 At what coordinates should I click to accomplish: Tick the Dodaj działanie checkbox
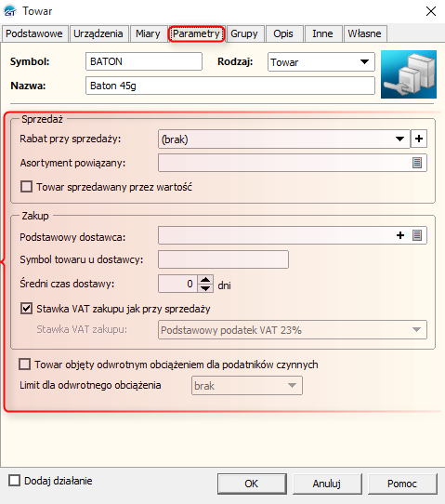click(15, 481)
